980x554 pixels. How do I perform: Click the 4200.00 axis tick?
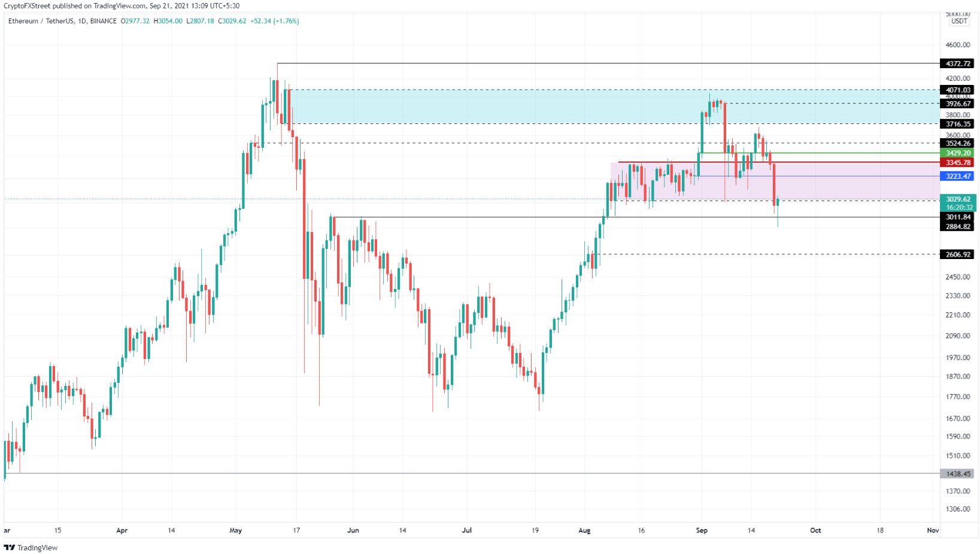click(x=958, y=78)
